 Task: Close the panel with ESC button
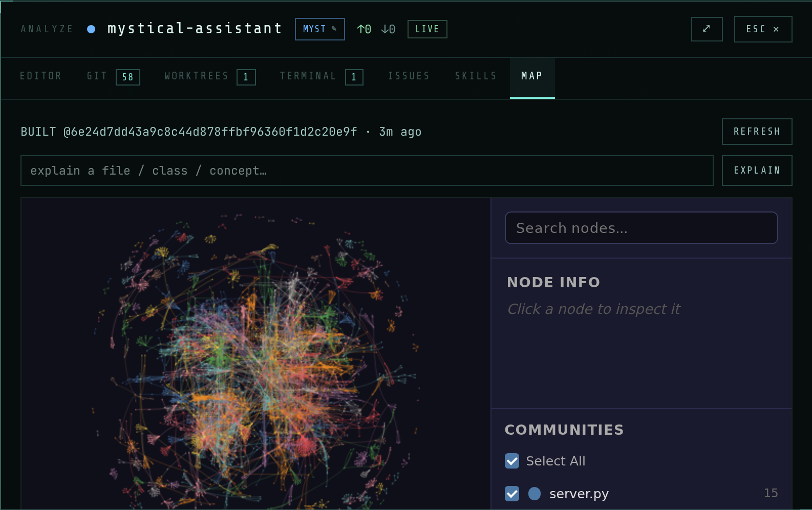tap(763, 29)
